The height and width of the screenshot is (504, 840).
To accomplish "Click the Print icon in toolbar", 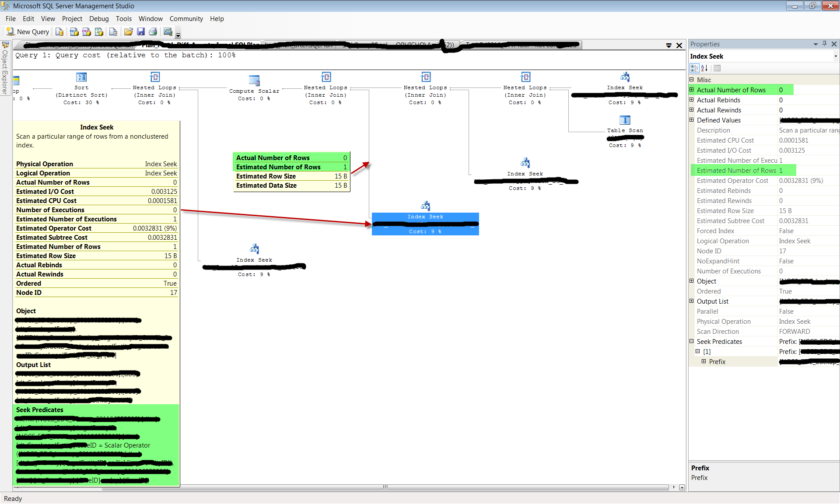I will click(x=153, y=32).
